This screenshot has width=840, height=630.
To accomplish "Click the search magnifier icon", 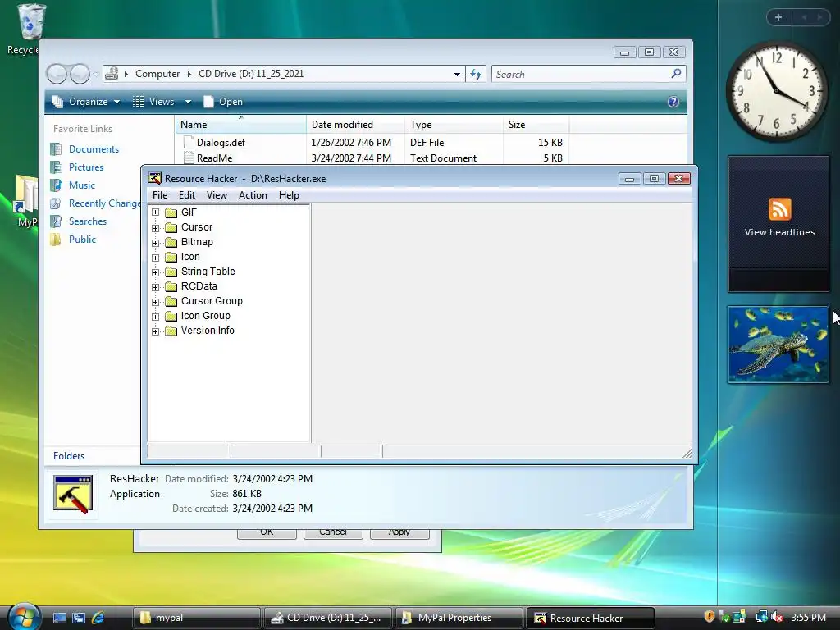I will tap(677, 73).
